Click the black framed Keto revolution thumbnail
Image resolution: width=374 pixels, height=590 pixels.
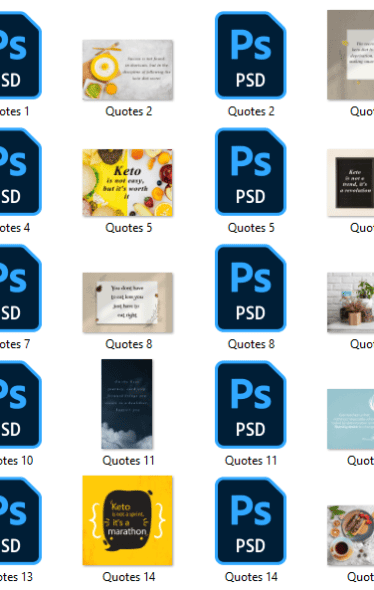[x=351, y=182]
